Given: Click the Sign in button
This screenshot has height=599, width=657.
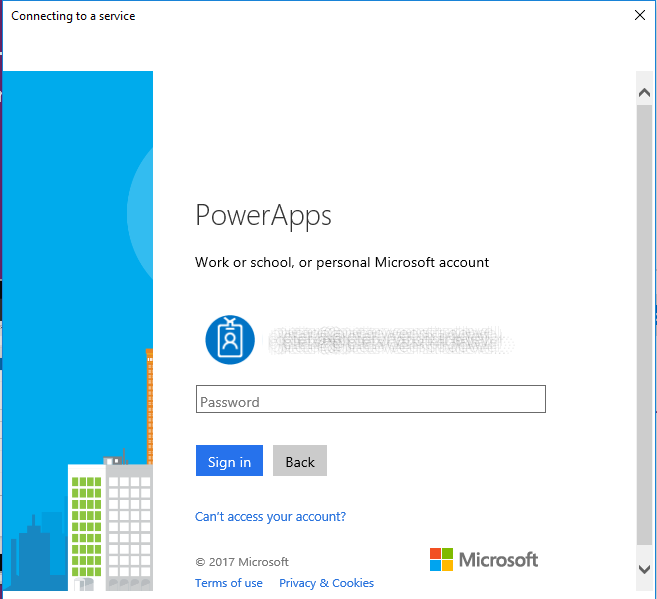Looking at the screenshot, I should (229, 460).
